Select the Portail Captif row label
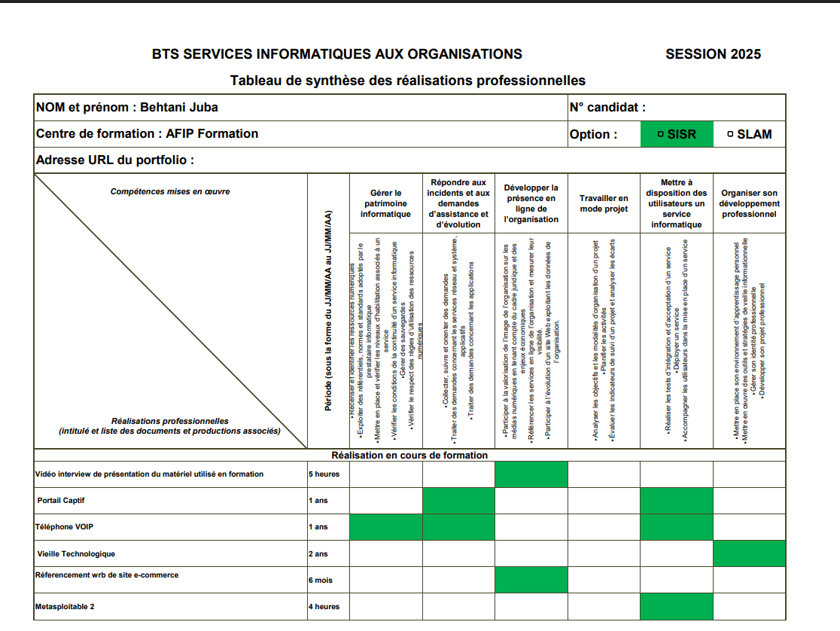840x631 pixels. [x=61, y=500]
